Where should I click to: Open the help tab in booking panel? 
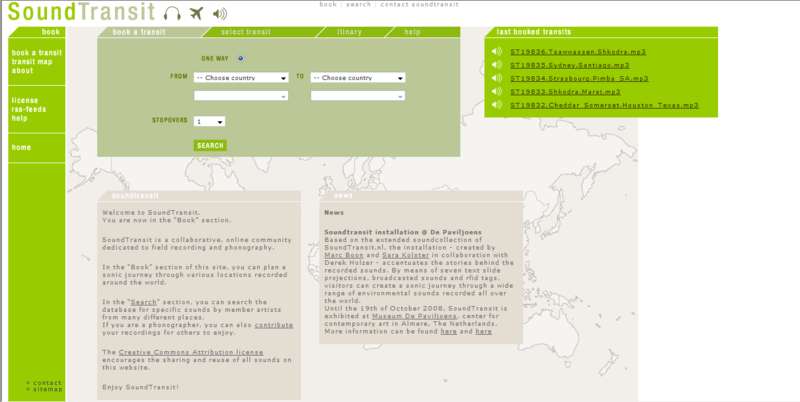pyautogui.click(x=412, y=32)
